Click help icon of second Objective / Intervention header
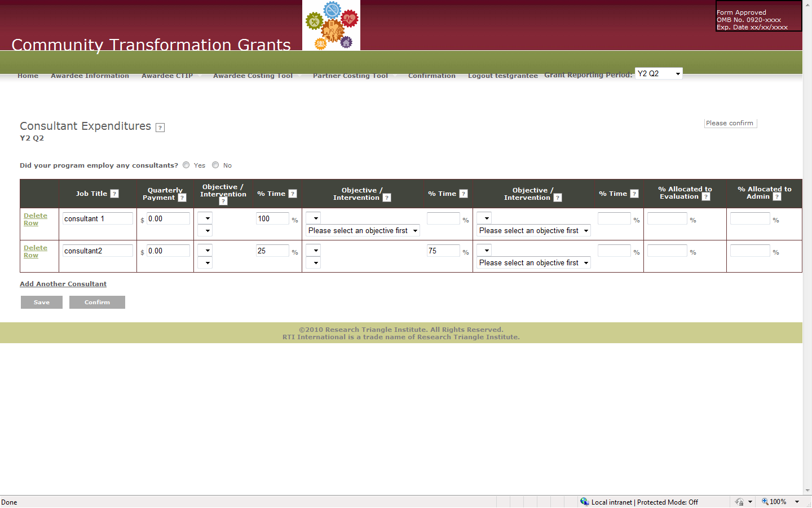This screenshot has height=508, width=812. point(387,198)
